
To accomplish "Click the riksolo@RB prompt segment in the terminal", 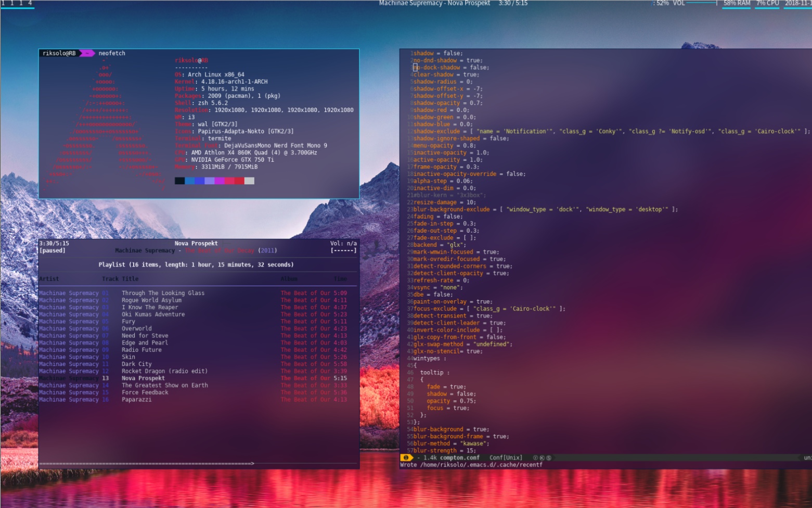I will [x=59, y=53].
